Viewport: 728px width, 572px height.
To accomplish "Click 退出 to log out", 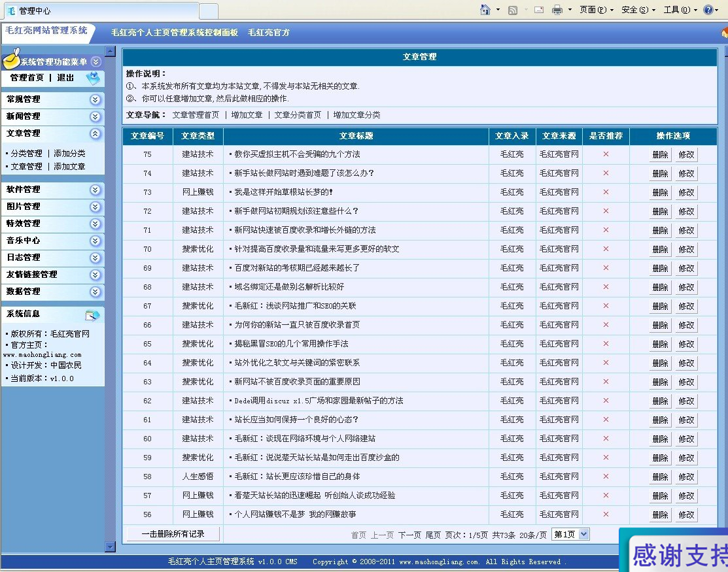I will 65,78.
